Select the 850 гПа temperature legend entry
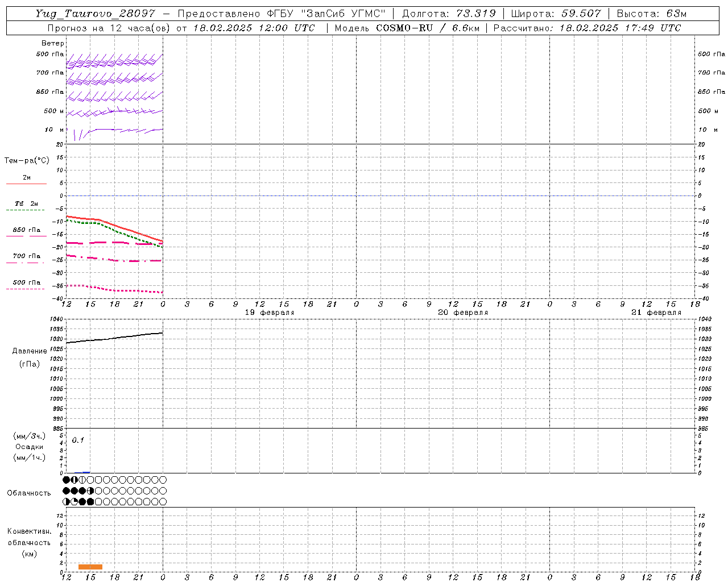This screenshot has height=582, width=728. [x=27, y=232]
